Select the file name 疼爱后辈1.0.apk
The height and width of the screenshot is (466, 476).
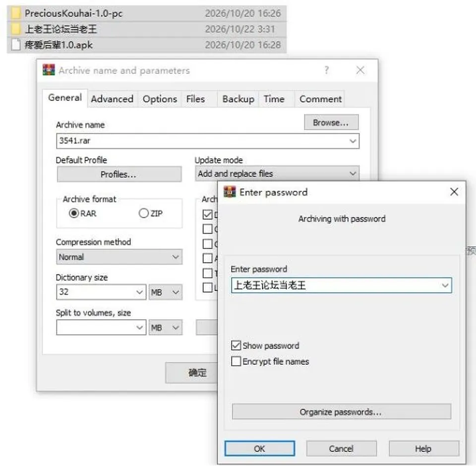59,45
